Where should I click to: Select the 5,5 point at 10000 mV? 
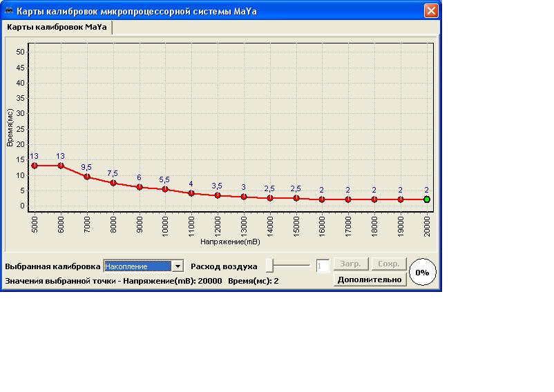[x=165, y=189]
